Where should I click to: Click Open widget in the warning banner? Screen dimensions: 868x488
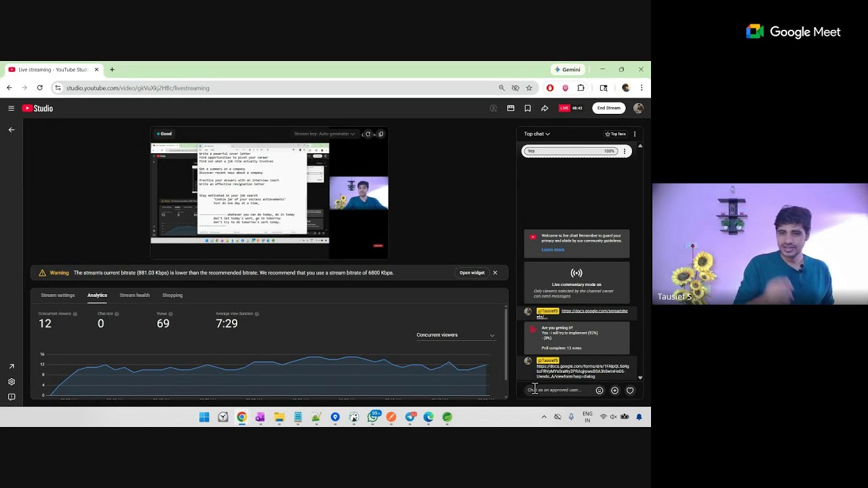coord(472,272)
